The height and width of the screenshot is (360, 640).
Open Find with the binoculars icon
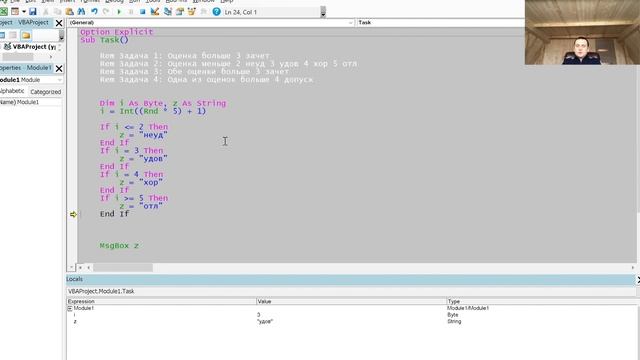pos(81,12)
